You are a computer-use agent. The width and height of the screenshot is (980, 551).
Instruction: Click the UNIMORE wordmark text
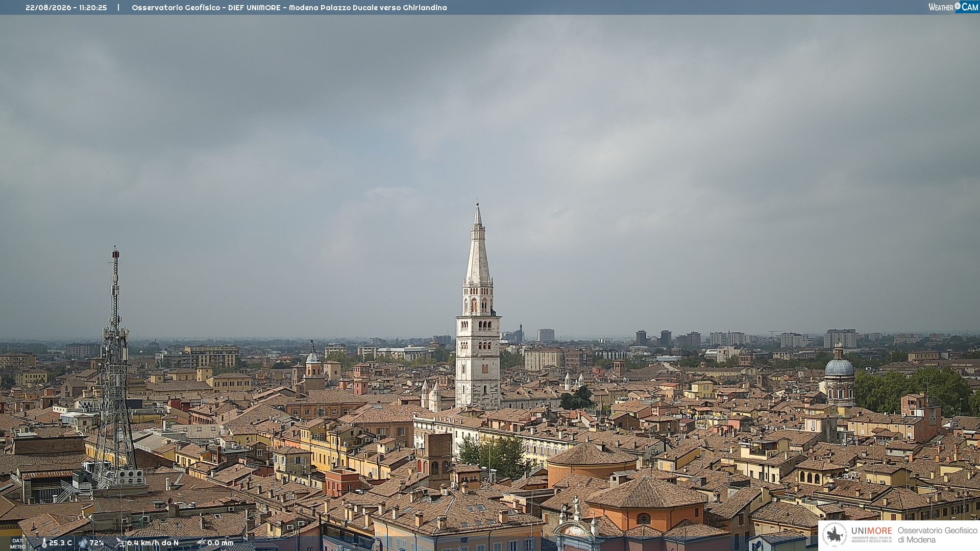872,531
